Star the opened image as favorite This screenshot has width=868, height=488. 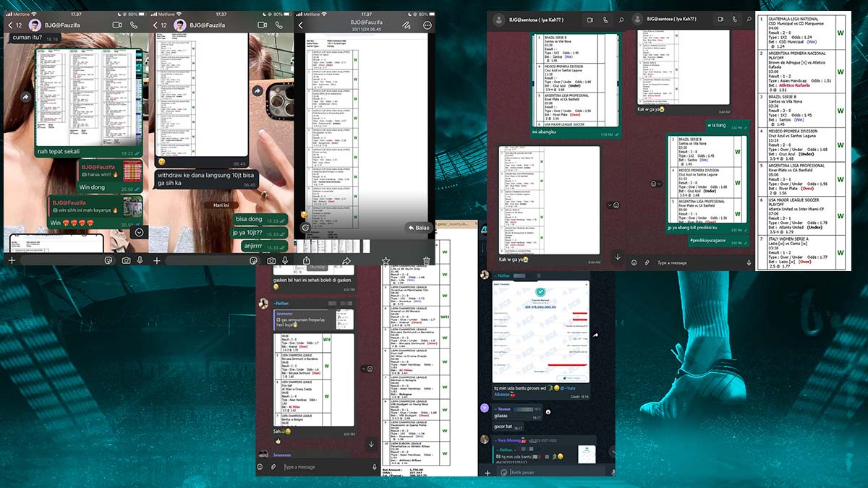(x=386, y=260)
